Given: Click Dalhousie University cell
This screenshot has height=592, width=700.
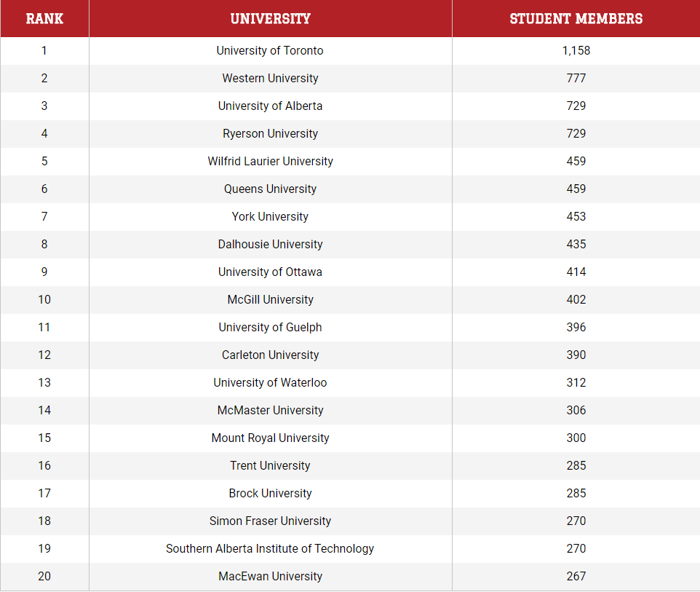Looking at the screenshot, I should [x=271, y=245].
